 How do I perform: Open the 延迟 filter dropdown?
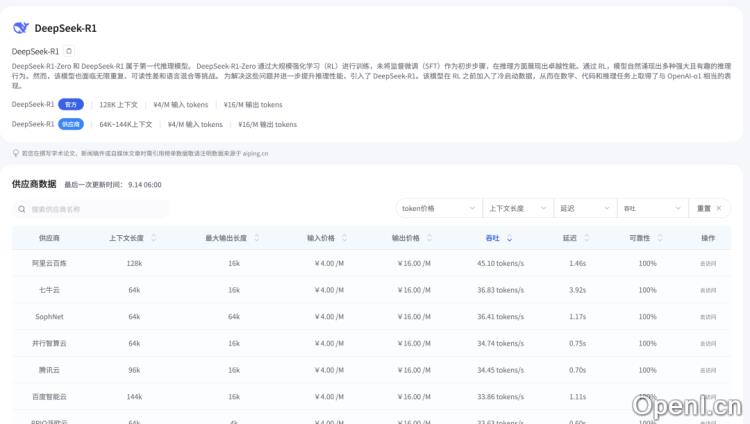585,208
